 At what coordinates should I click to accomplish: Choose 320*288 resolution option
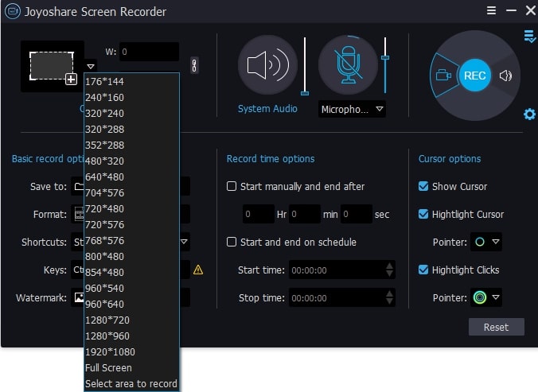(x=131, y=129)
